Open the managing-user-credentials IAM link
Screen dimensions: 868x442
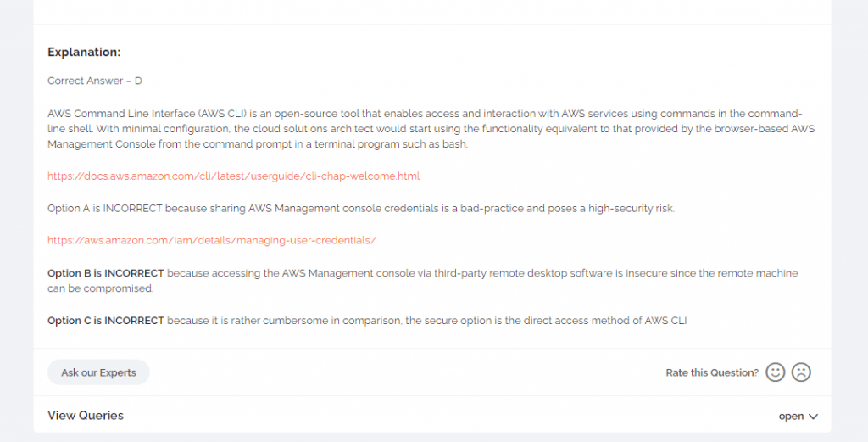pos(212,240)
